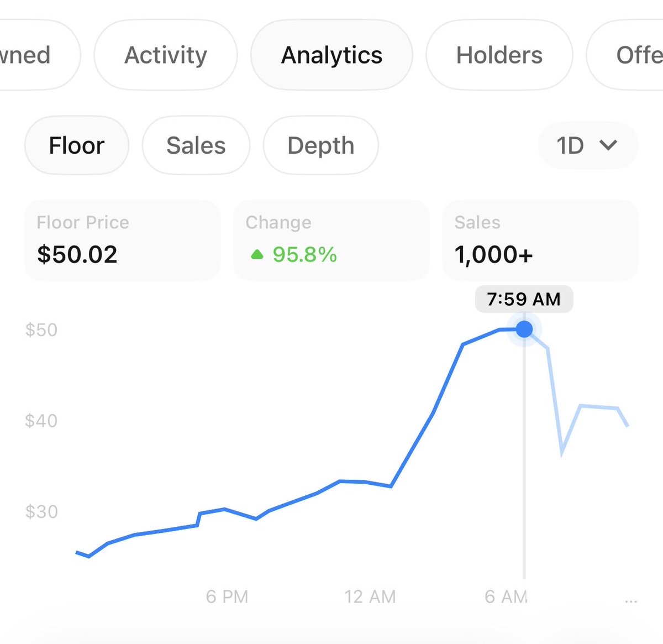Switch to the Analytics tab
Image resolution: width=663 pixels, height=644 pixels.
pyautogui.click(x=331, y=55)
